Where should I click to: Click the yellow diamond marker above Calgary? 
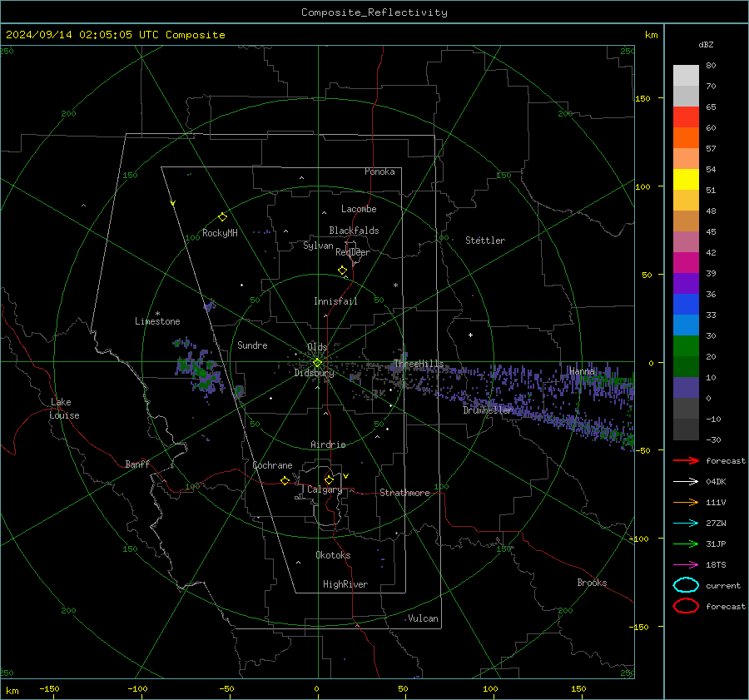click(329, 479)
